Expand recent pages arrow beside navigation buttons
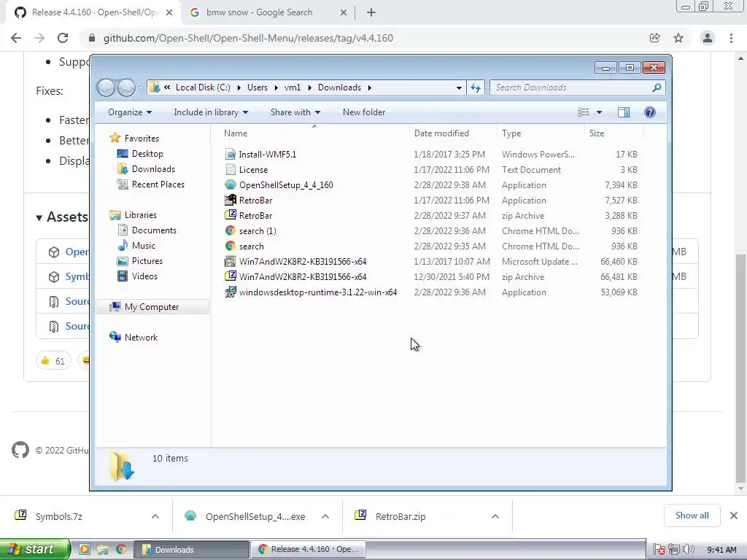Screen dimensions: 747x560 point(141,87)
